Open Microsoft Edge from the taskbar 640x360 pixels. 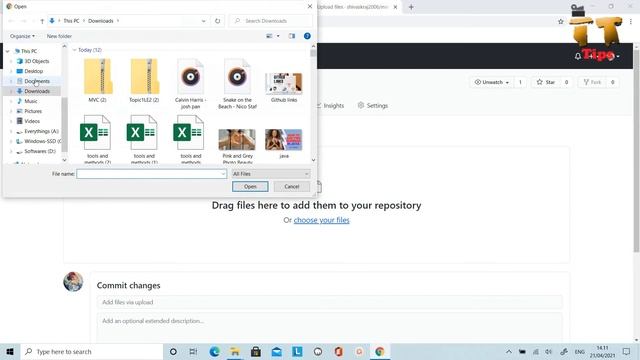[x=214, y=351]
